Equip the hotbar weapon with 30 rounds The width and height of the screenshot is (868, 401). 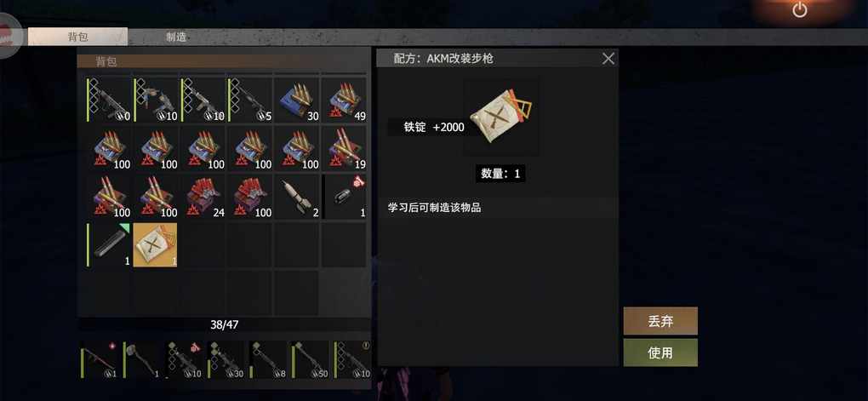pyautogui.click(x=226, y=360)
